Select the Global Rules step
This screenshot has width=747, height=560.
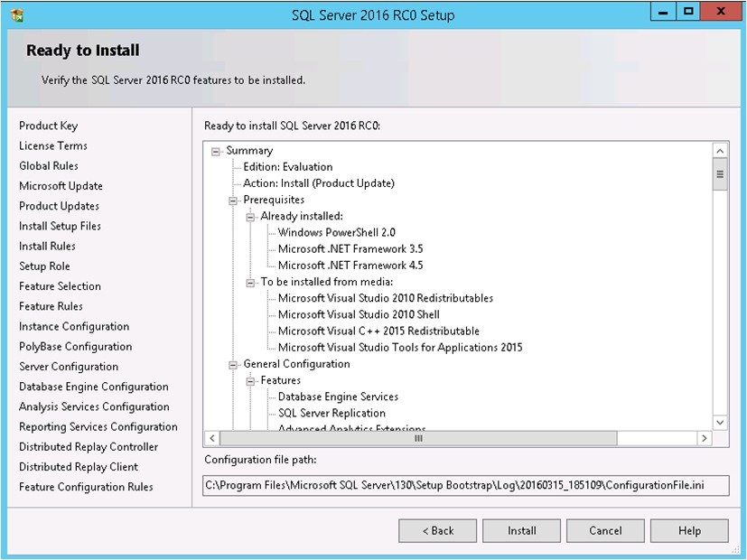tap(49, 165)
